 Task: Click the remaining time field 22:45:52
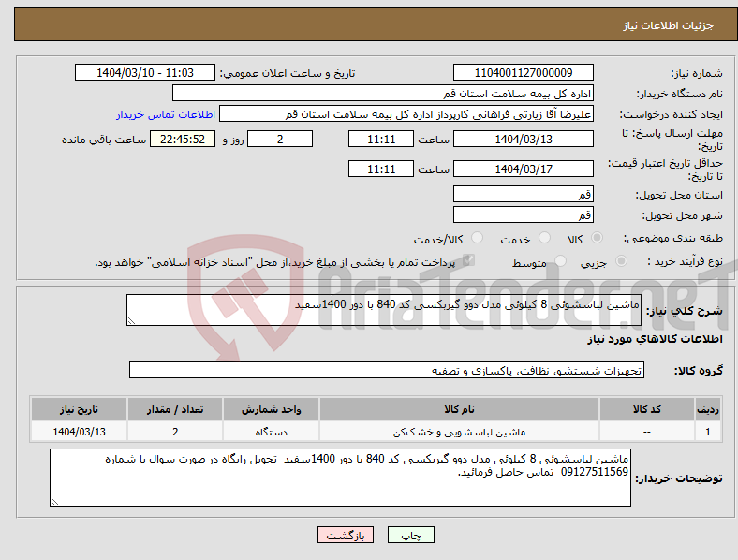(x=183, y=139)
